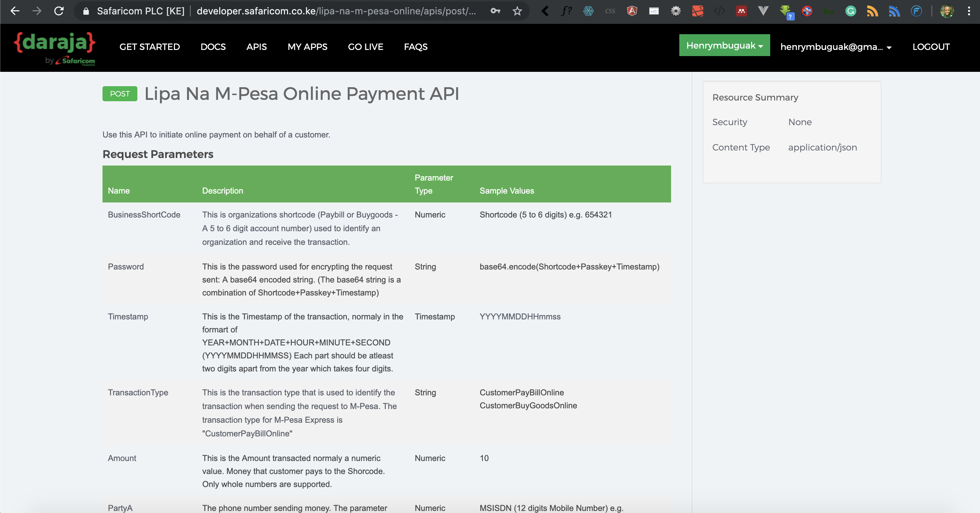Go to DOCS in navigation

pyautogui.click(x=213, y=47)
